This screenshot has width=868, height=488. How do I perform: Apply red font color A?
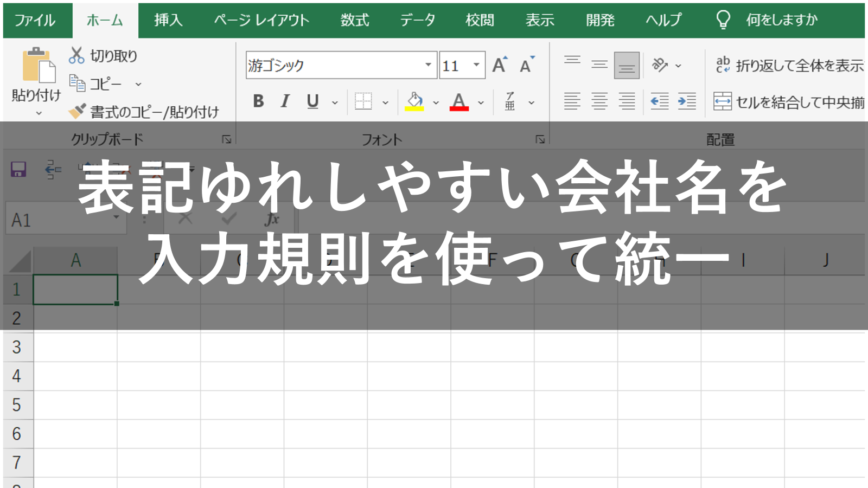click(x=459, y=101)
